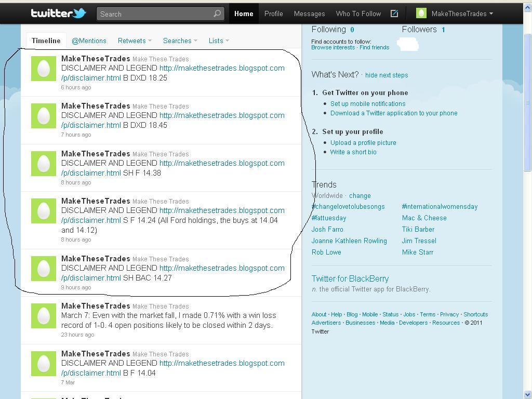Click Download a Twitter application link
This screenshot has height=399, width=532.
[394, 113]
